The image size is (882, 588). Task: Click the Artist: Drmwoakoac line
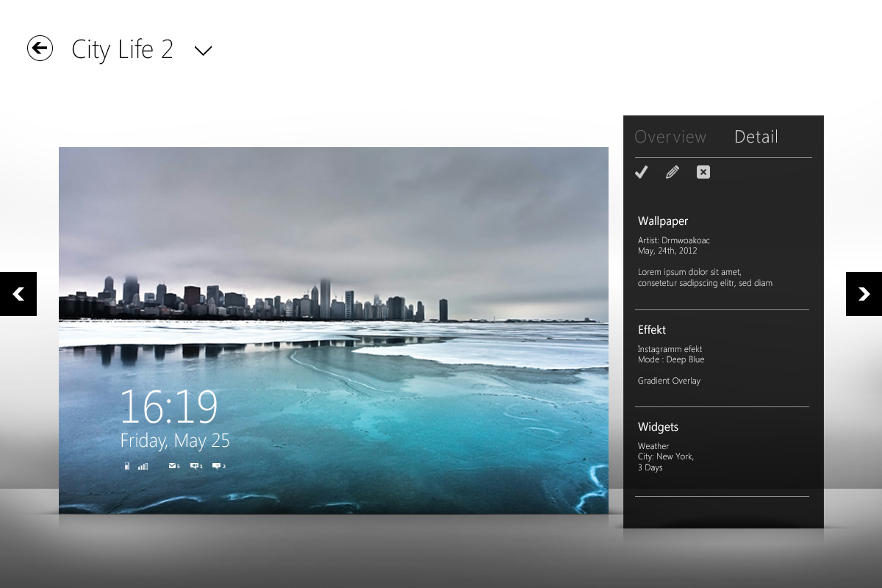coord(674,240)
